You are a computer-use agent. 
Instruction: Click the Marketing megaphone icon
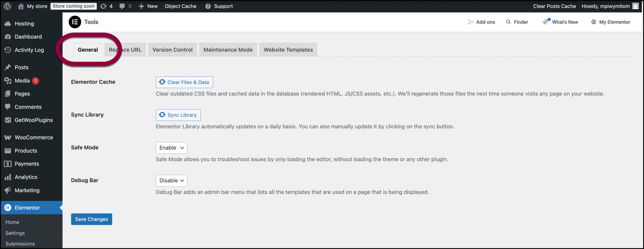(x=8, y=190)
